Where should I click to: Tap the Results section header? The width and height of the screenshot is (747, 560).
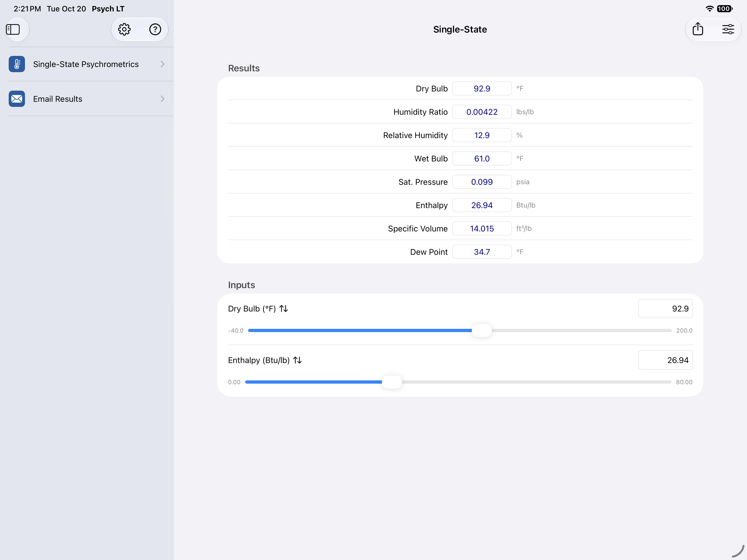click(x=244, y=68)
